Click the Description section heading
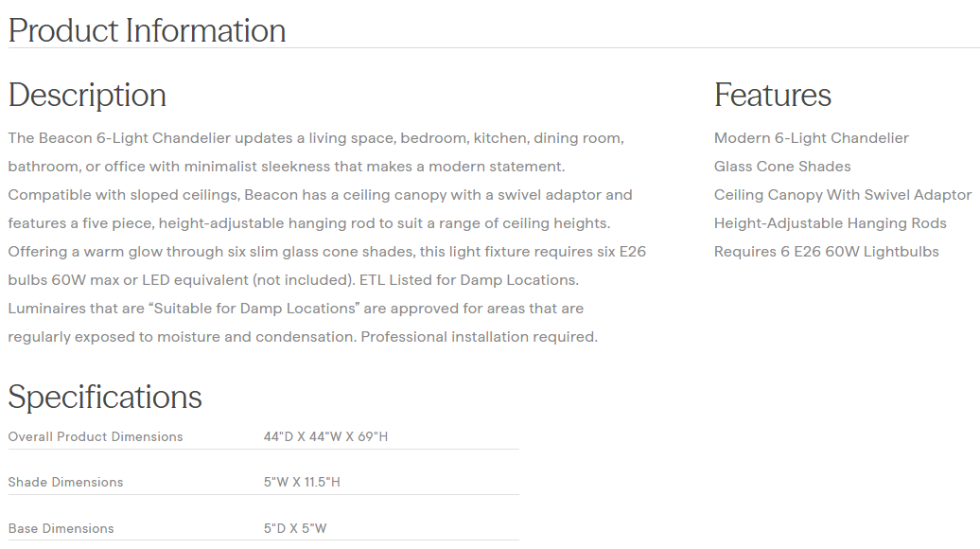The image size is (980, 549). (87, 95)
